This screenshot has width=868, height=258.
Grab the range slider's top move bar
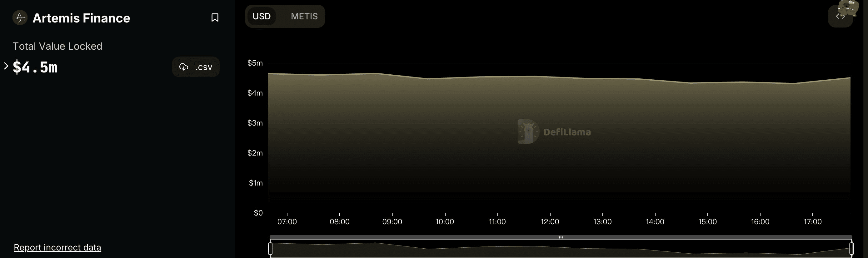(561, 237)
